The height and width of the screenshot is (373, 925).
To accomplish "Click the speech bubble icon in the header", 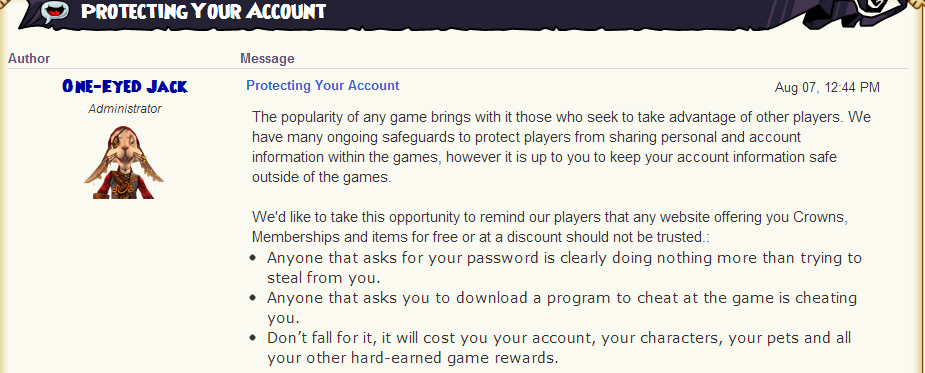I will (x=54, y=11).
